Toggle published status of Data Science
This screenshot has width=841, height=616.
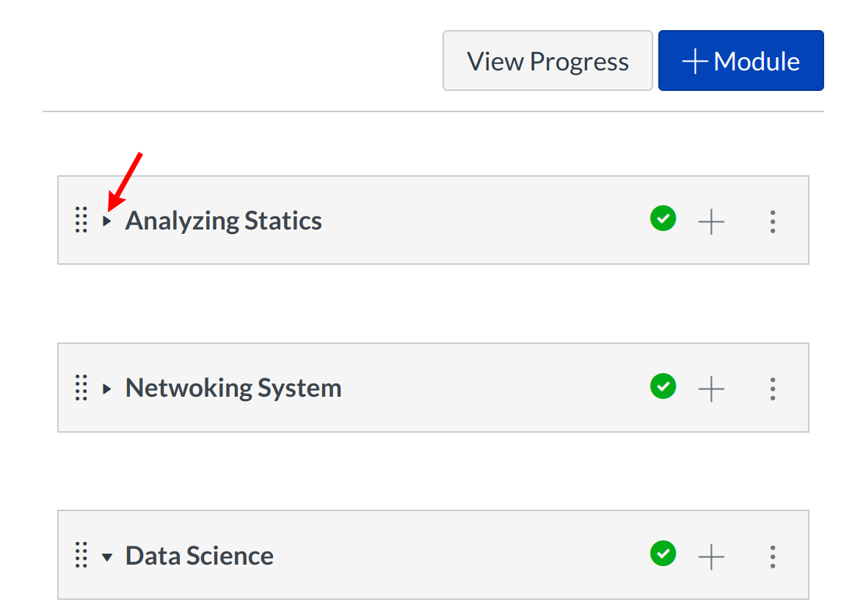[x=663, y=553]
